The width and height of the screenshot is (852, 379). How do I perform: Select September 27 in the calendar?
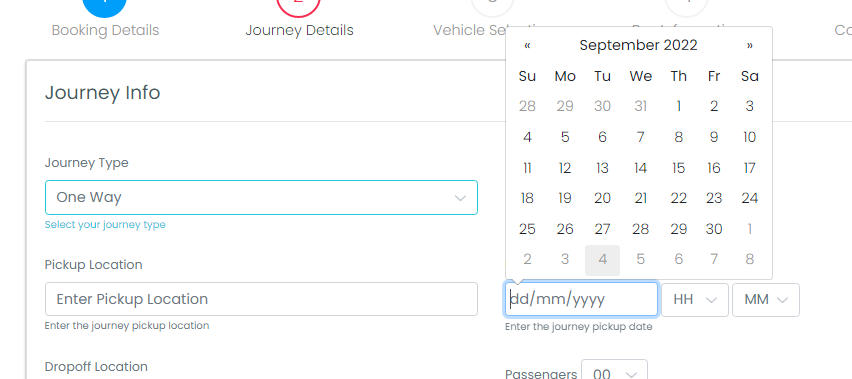pyautogui.click(x=602, y=230)
